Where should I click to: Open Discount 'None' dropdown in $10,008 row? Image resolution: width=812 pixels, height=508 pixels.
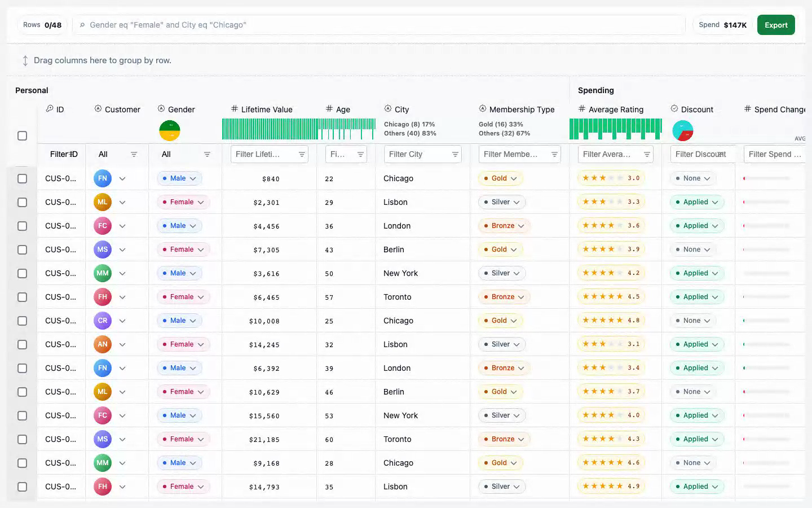[x=693, y=321]
